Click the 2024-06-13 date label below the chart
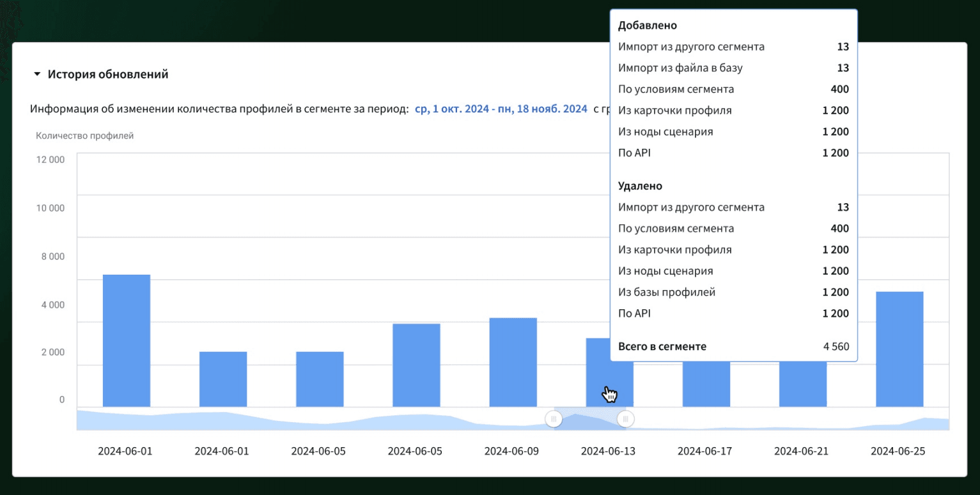This screenshot has width=980, height=495. point(608,451)
